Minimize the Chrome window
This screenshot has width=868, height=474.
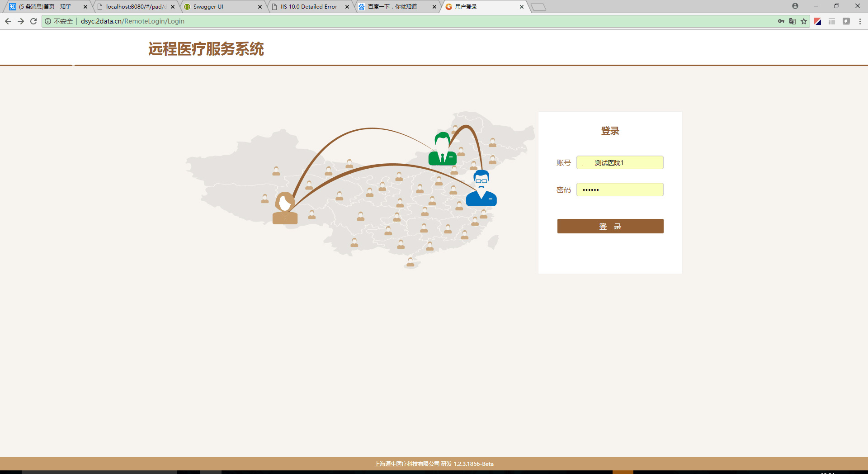[x=816, y=6]
